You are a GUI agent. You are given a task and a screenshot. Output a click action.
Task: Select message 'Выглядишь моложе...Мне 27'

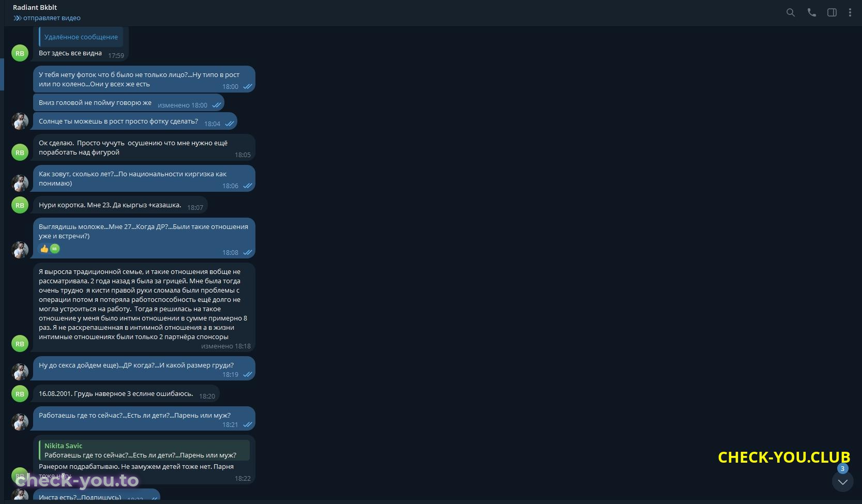tap(144, 238)
